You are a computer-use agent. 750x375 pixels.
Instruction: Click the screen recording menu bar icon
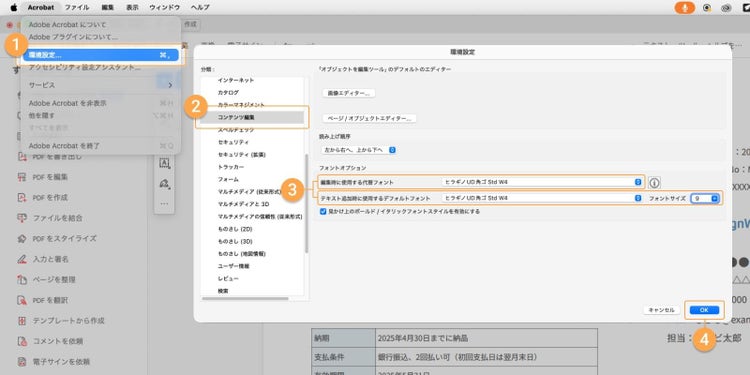[706, 8]
